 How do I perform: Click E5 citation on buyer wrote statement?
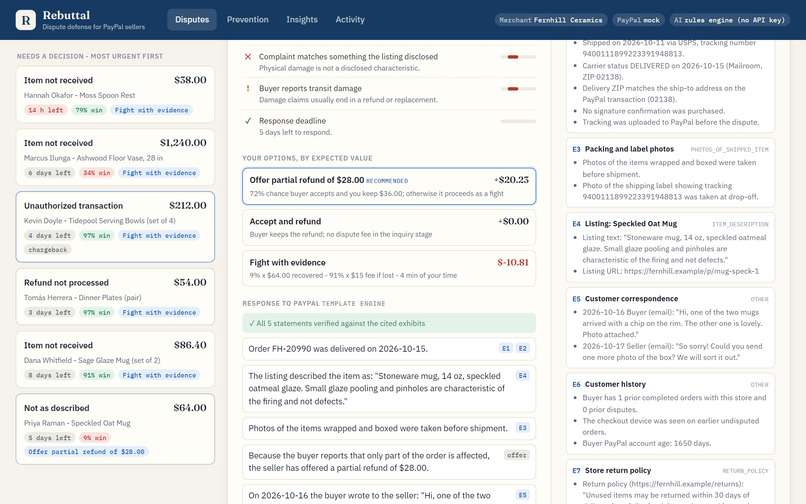point(522,495)
